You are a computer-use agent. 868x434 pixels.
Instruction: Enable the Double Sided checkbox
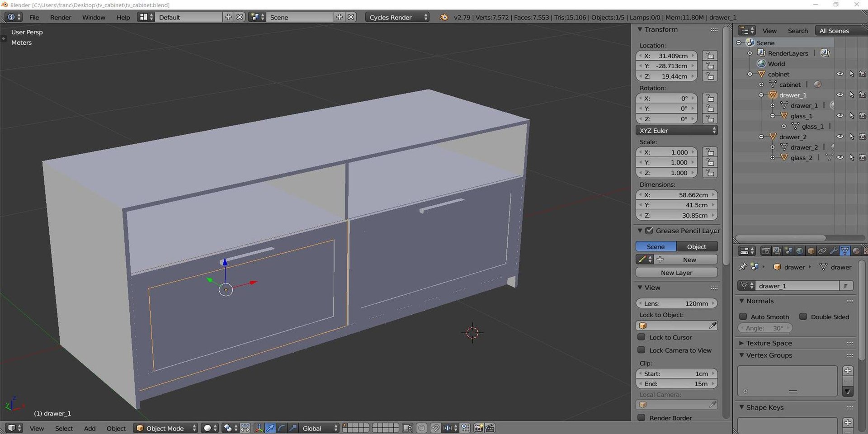tap(803, 316)
